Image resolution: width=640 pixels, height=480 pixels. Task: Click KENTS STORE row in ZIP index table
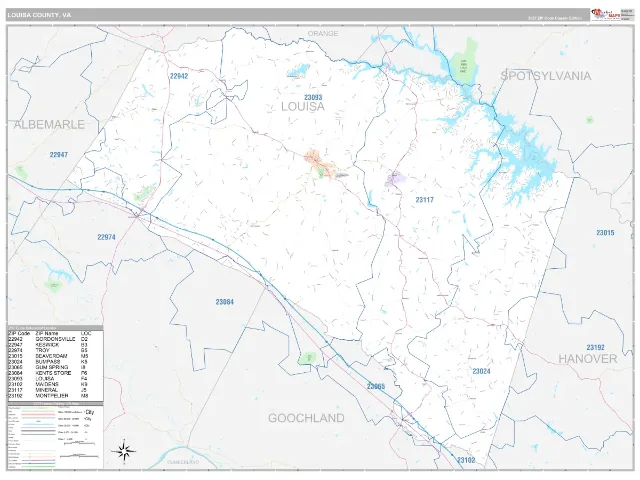point(49,373)
